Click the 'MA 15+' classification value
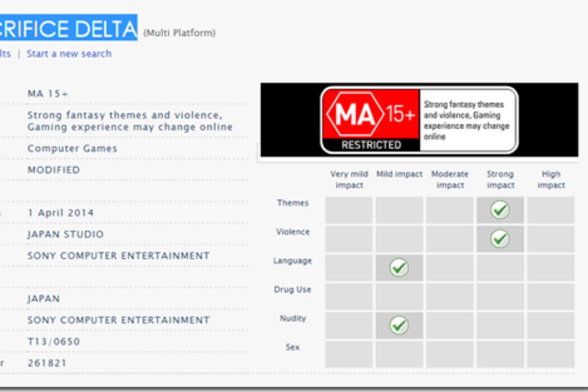 (48, 94)
